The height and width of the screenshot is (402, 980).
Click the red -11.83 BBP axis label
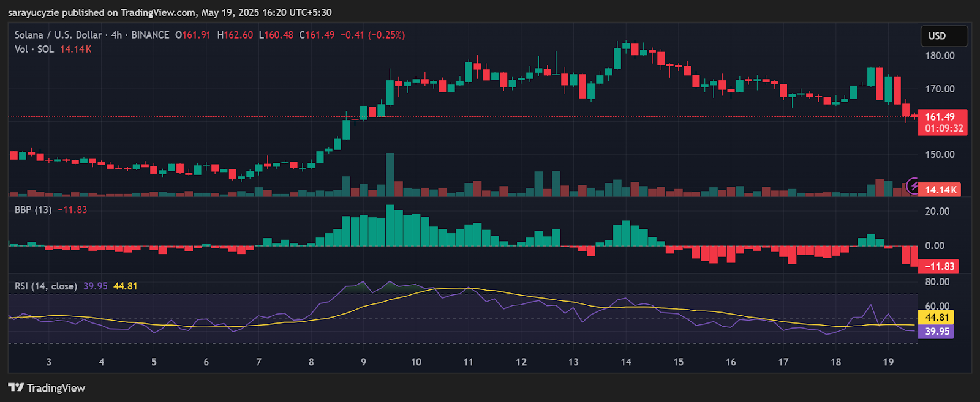[940, 266]
